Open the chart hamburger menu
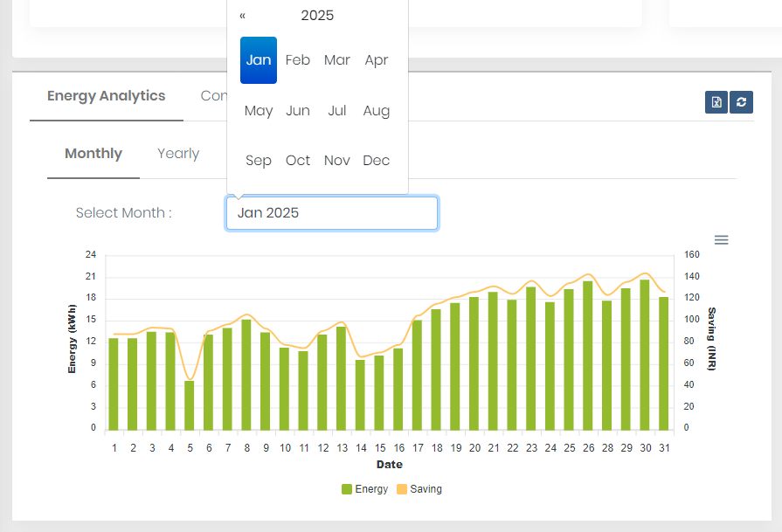This screenshot has width=782, height=532. pos(721,239)
